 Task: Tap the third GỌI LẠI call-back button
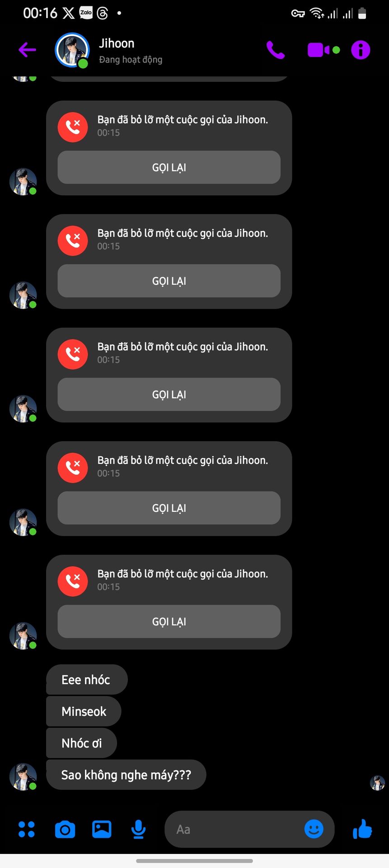coord(169,394)
